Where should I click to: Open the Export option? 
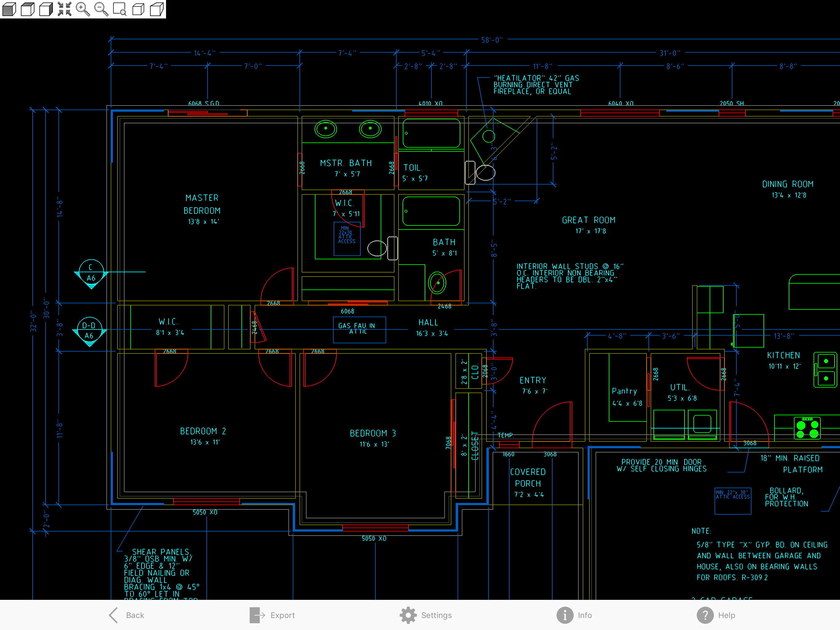pos(272,615)
